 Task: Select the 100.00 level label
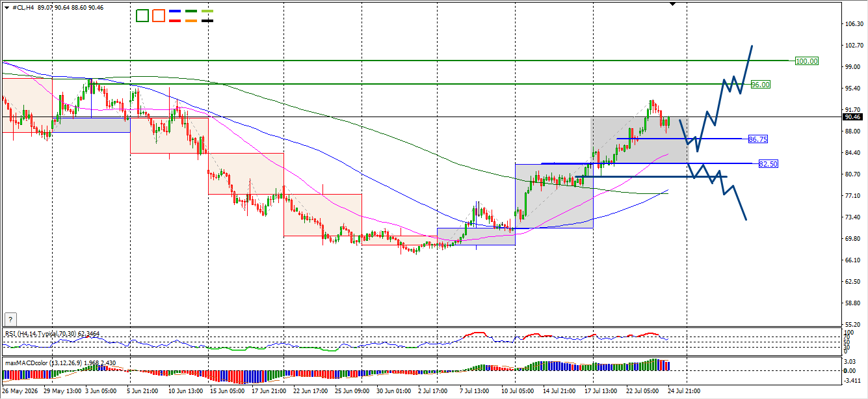pos(807,61)
